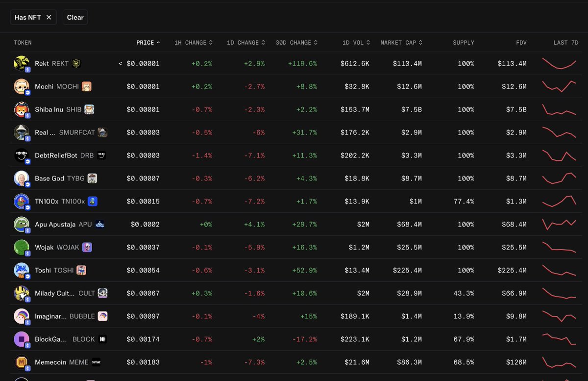
Task: Click the Mochi token logo
Action: pyautogui.click(x=22, y=87)
